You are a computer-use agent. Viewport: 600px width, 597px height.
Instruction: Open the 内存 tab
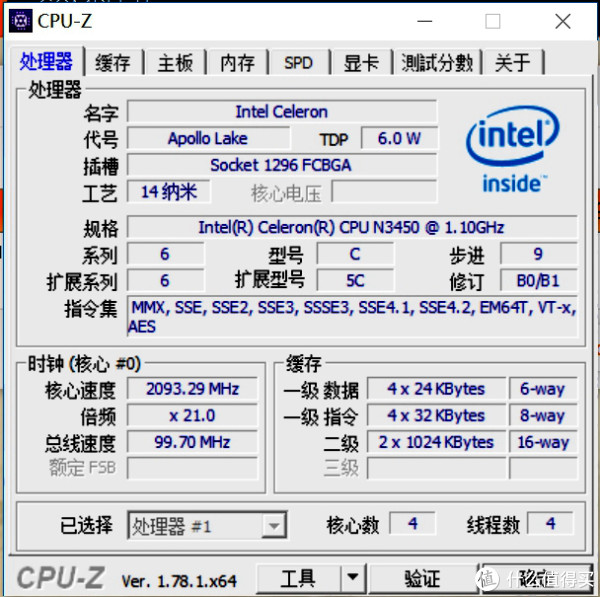click(237, 62)
